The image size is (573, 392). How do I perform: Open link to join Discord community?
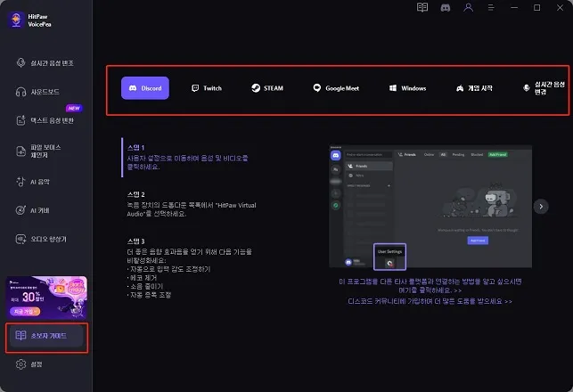(x=430, y=301)
